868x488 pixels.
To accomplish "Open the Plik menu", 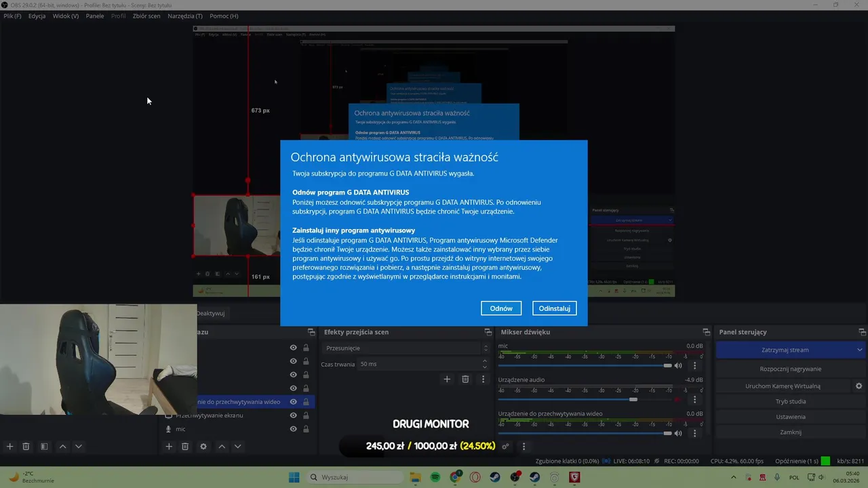I will click(x=12, y=16).
